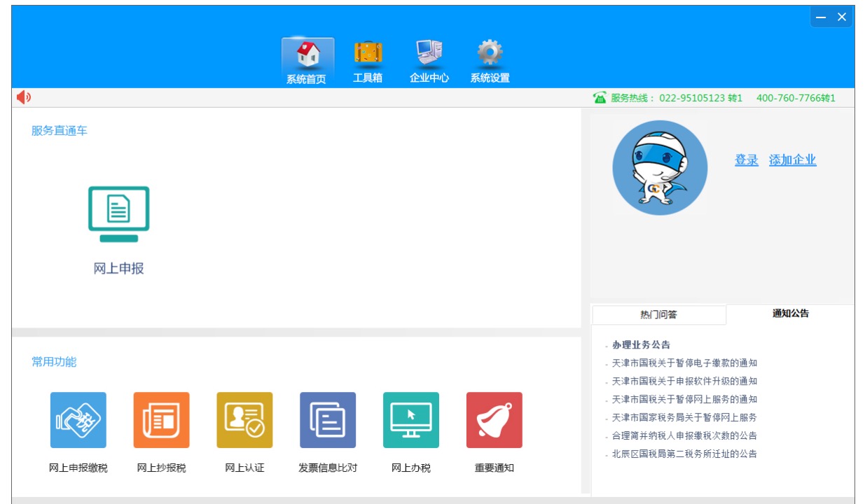The image size is (865, 504).
Task: Open 网上认证 yellow icon
Action: pos(244,420)
